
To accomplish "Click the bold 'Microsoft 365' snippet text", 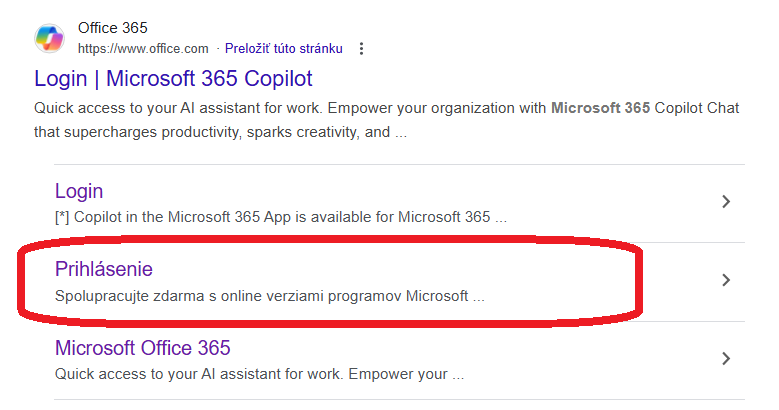I will (x=600, y=108).
